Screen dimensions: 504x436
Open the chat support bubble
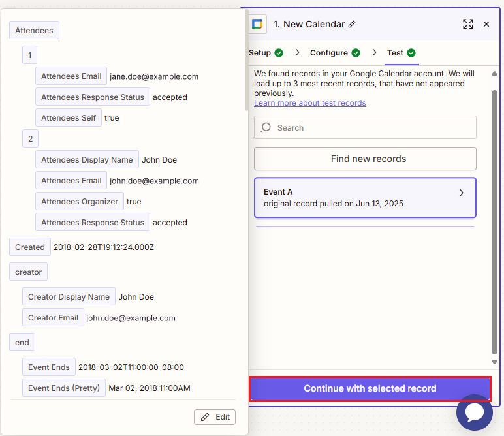click(475, 413)
